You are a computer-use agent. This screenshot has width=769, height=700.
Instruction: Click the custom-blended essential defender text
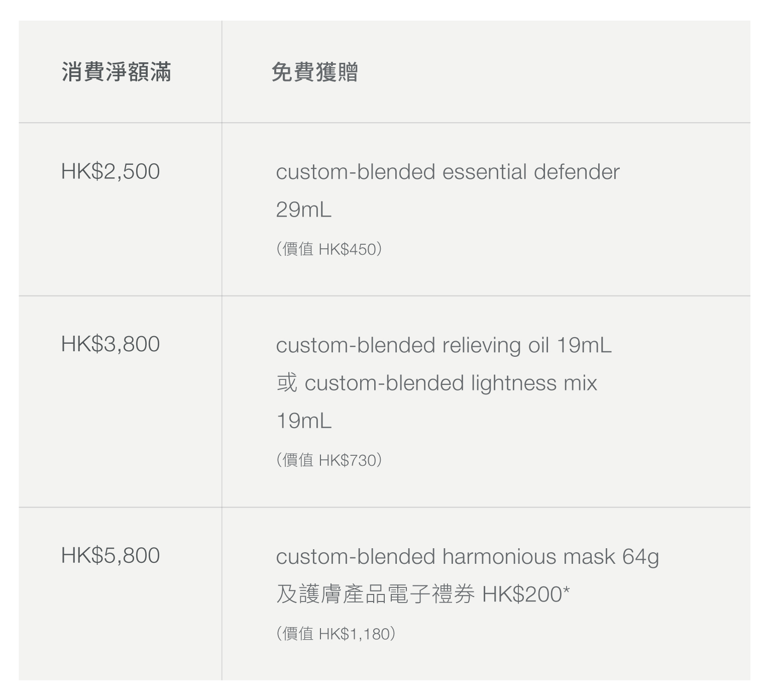coord(448,172)
